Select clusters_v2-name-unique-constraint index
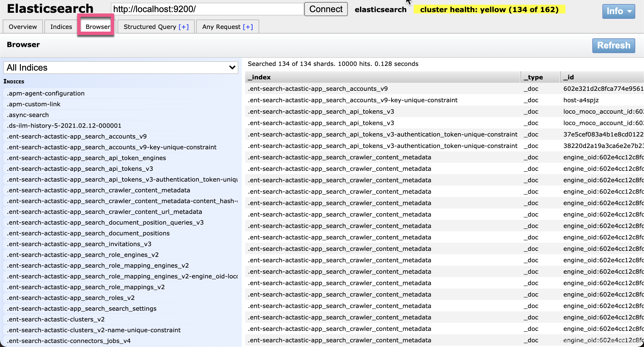 121,330
